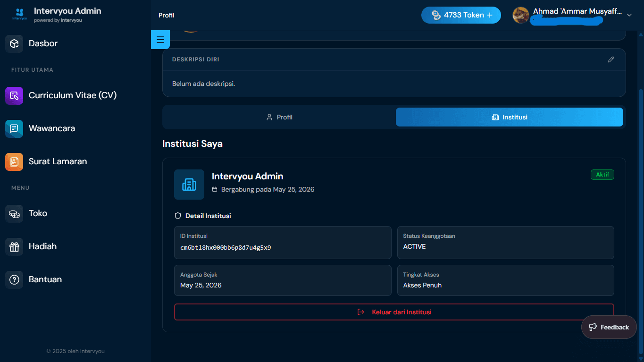Select the Institusi tab
Viewport: 644px width, 362px height.
pos(510,117)
